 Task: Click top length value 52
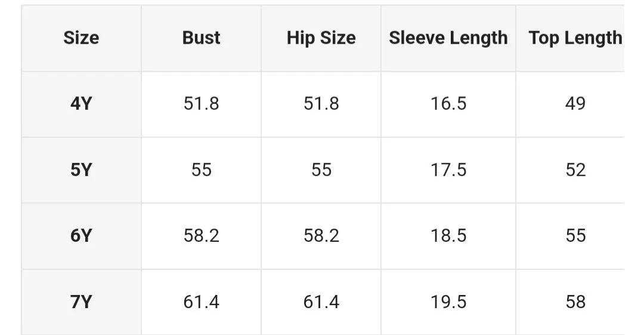click(x=575, y=170)
